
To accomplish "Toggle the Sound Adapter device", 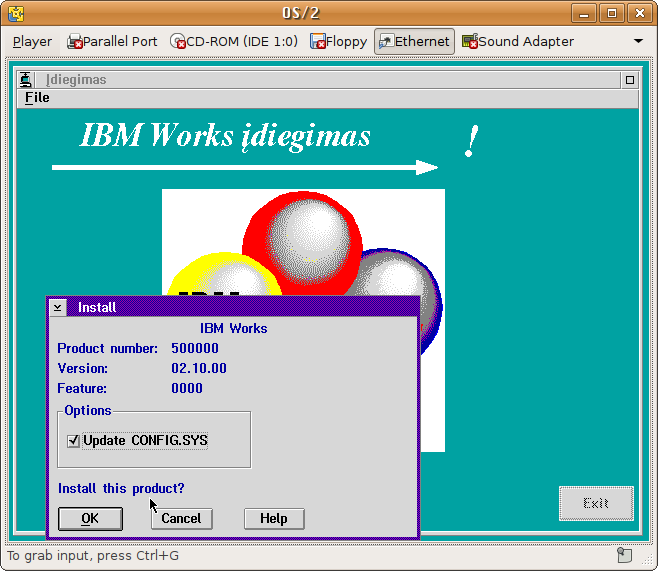I will coord(518,42).
